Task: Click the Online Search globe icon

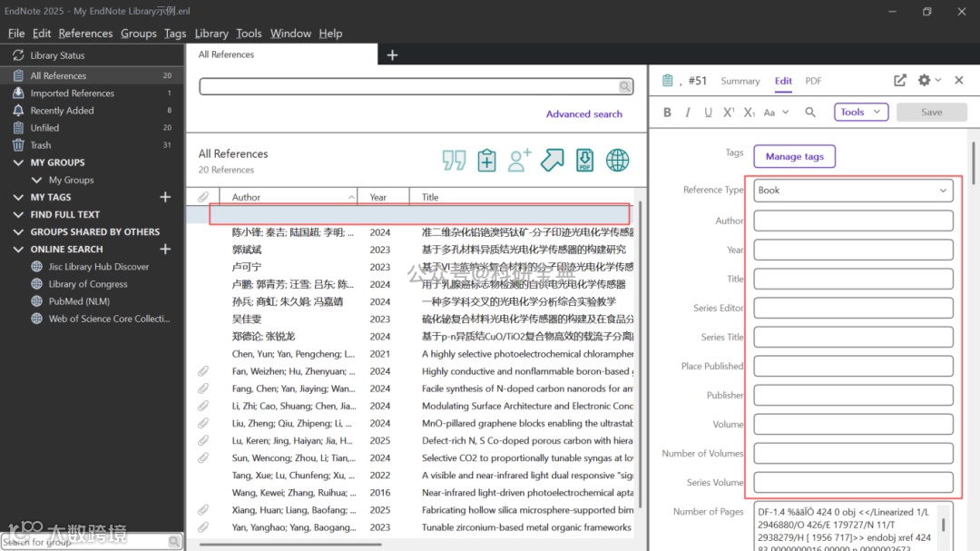Action: (x=618, y=160)
